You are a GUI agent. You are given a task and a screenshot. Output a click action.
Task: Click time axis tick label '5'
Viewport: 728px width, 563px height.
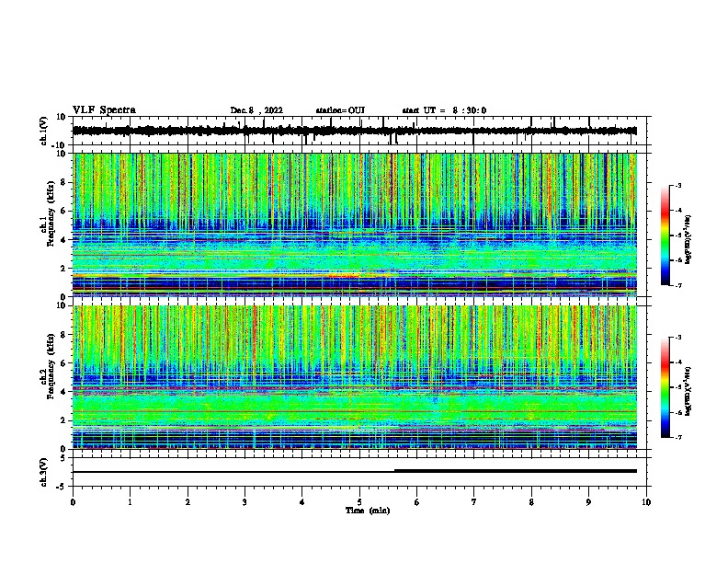[x=359, y=502]
